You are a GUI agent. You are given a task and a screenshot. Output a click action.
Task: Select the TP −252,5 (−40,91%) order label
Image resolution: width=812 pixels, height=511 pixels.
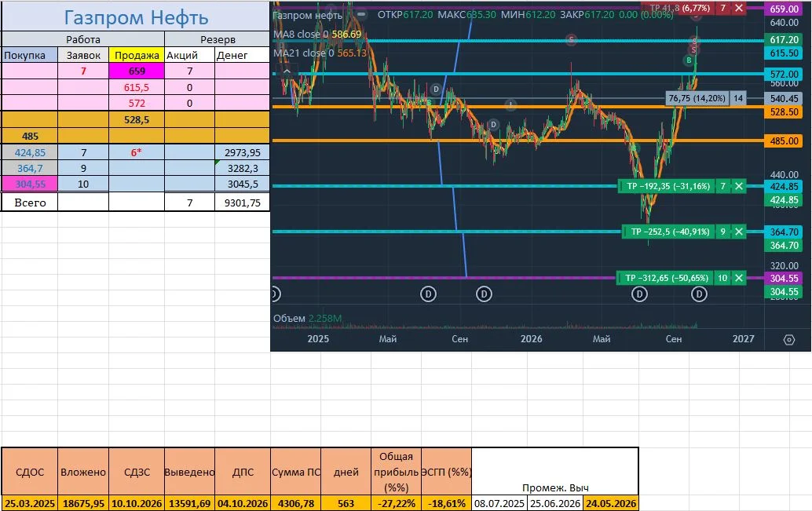(x=670, y=232)
